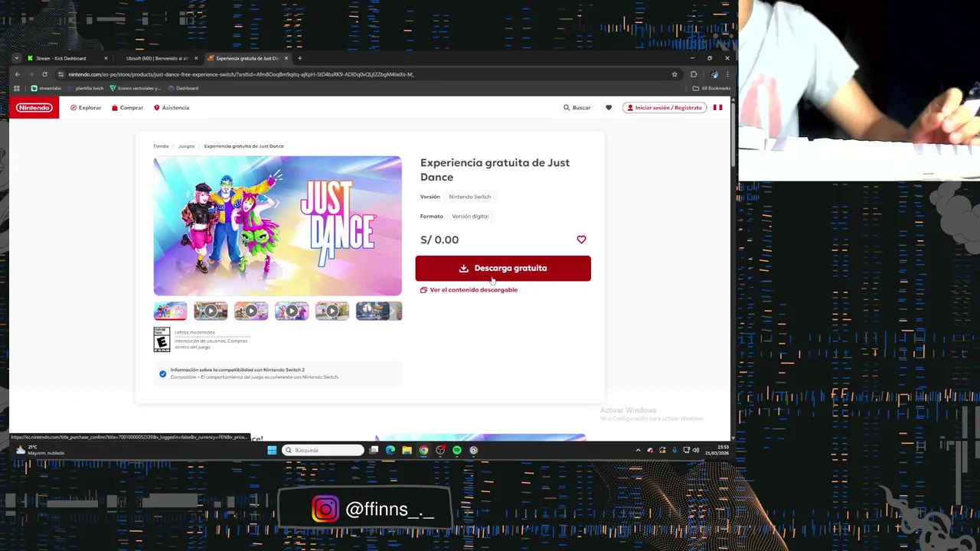The height and width of the screenshot is (551, 980).
Task: Play fourth gallery video thumbnail
Action: pos(292,311)
